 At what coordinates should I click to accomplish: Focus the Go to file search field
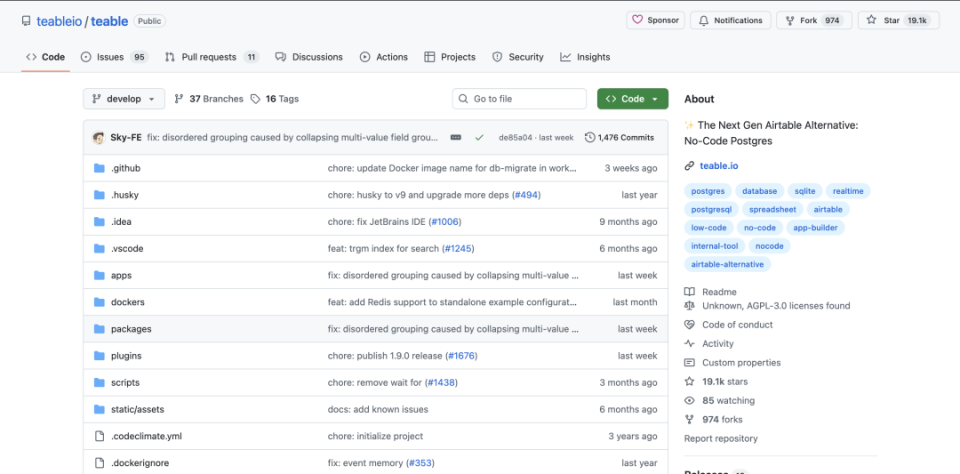[x=519, y=99]
